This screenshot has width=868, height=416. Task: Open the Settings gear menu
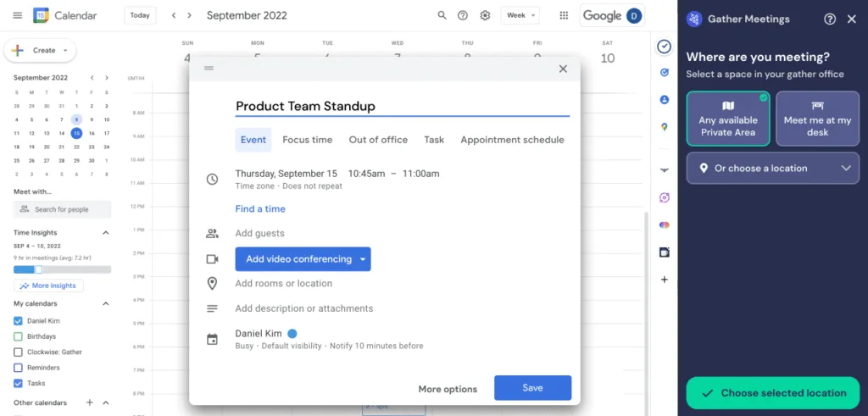coord(485,15)
